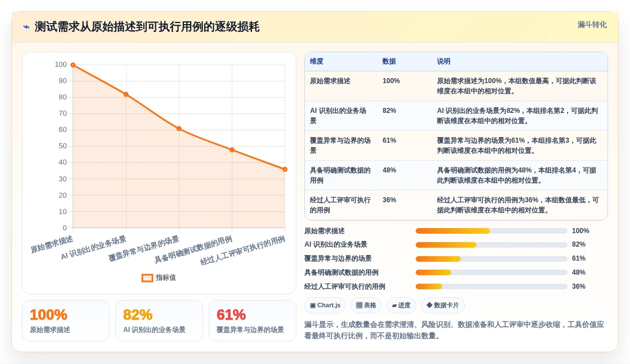Click the chart data point at value 82
Viewport: 630px width, 364px height.
coord(126,94)
